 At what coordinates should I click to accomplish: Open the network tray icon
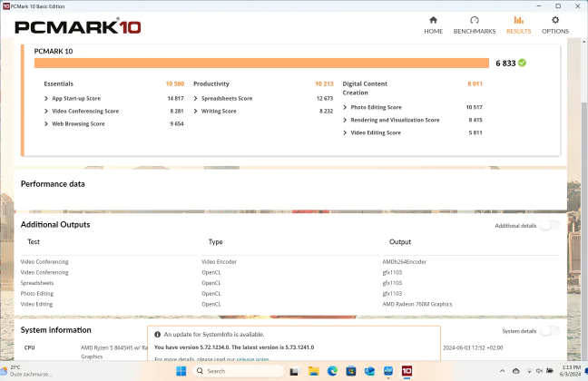529,371
